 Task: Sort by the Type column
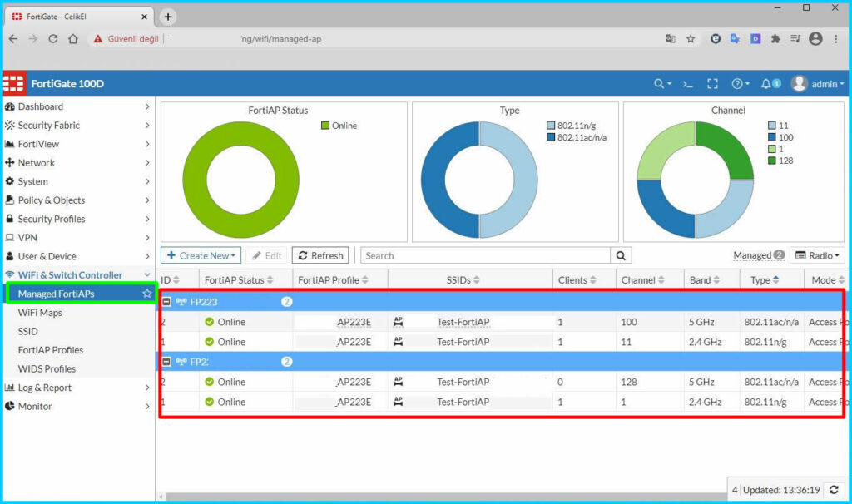pyautogui.click(x=765, y=280)
